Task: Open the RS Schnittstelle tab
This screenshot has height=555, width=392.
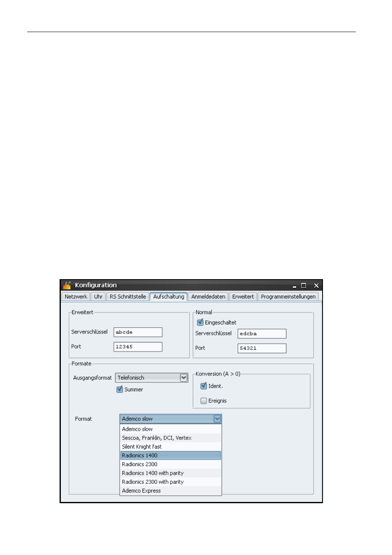Action: [127, 297]
